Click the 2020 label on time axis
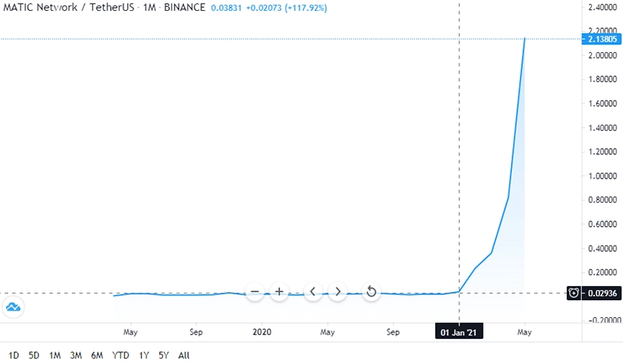The height and width of the screenshot is (364, 623). click(262, 332)
